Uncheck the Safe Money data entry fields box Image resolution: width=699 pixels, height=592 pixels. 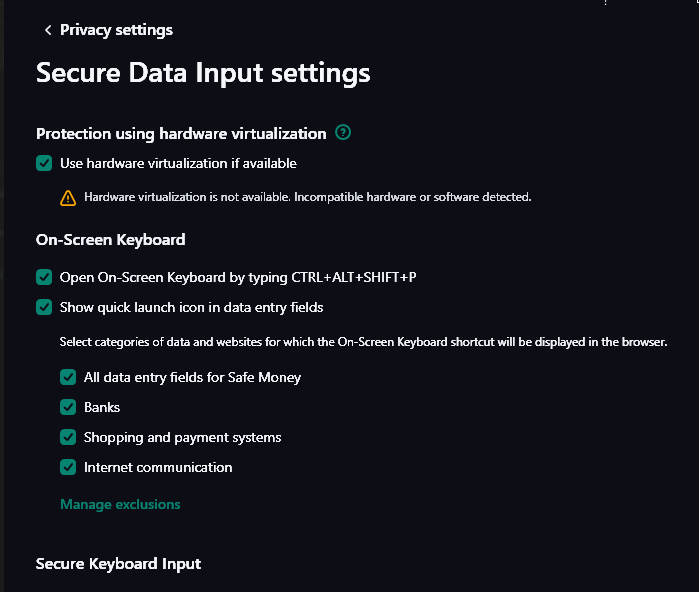pos(68,377)
